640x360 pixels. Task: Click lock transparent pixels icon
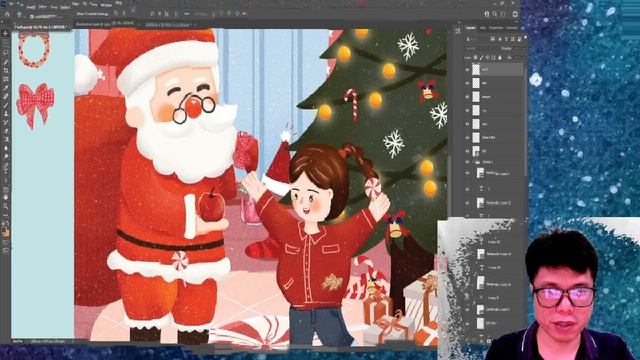pyautogui.click(x=475, y=58)
